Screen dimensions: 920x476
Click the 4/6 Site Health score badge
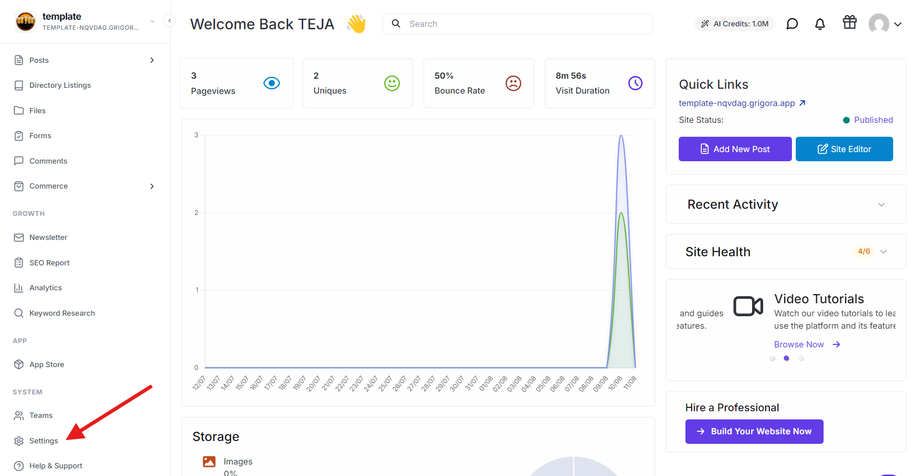864,251
